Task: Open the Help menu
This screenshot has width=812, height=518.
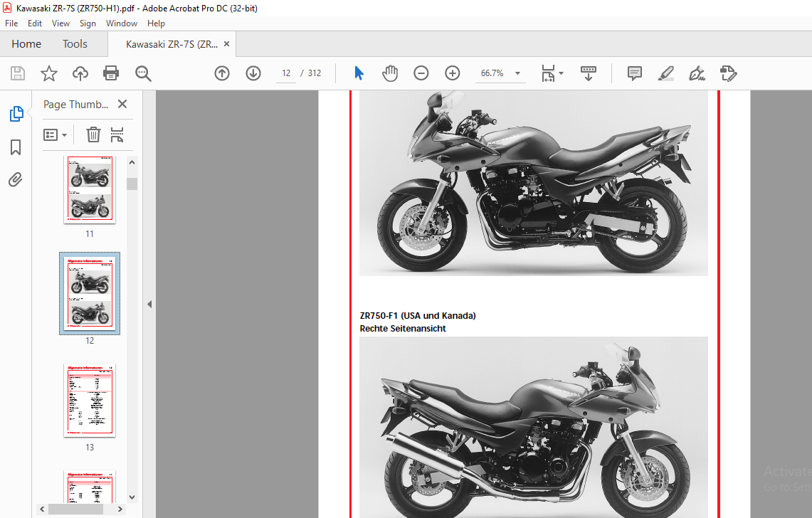Action: tap(156, 23)
